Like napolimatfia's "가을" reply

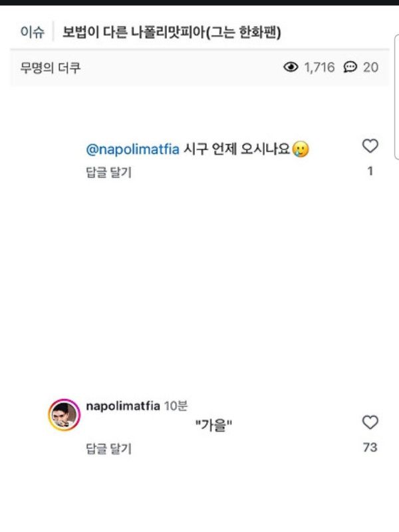370,422
